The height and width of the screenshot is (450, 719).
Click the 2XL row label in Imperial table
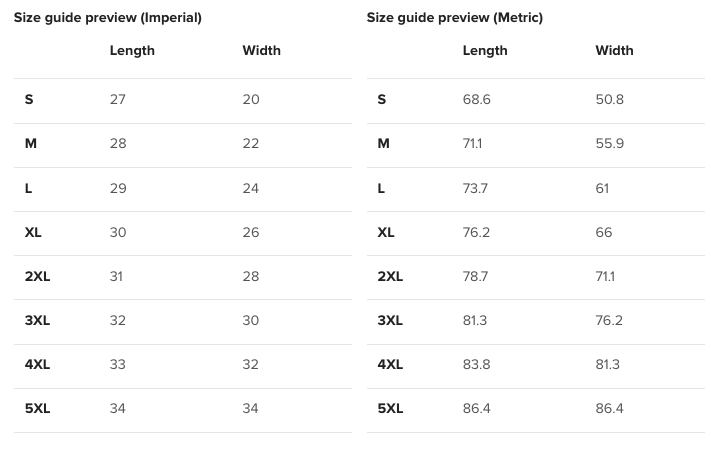pos(37,276)
